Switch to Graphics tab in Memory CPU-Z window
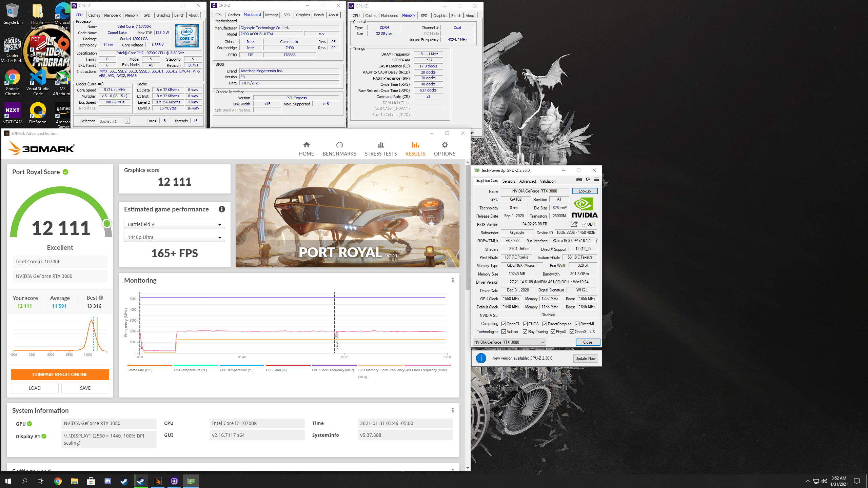 tap(440, 15)
